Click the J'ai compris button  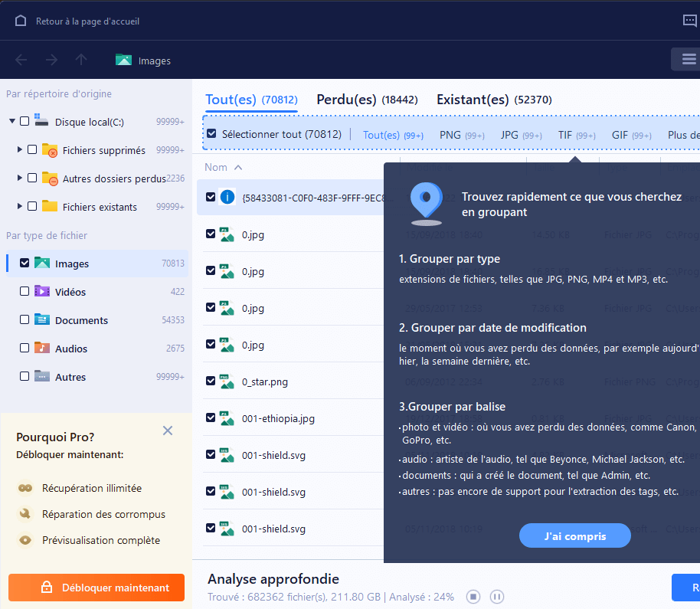574,536
